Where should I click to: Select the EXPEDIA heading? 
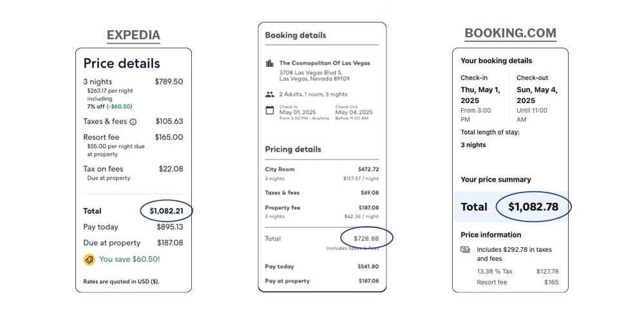(x=133, y=35)
